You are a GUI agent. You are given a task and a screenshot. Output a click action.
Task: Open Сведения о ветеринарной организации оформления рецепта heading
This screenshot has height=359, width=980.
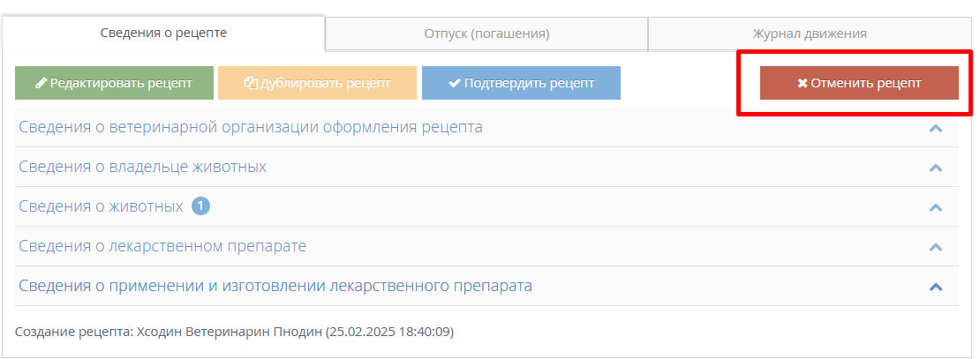click(x=251, y=127)
